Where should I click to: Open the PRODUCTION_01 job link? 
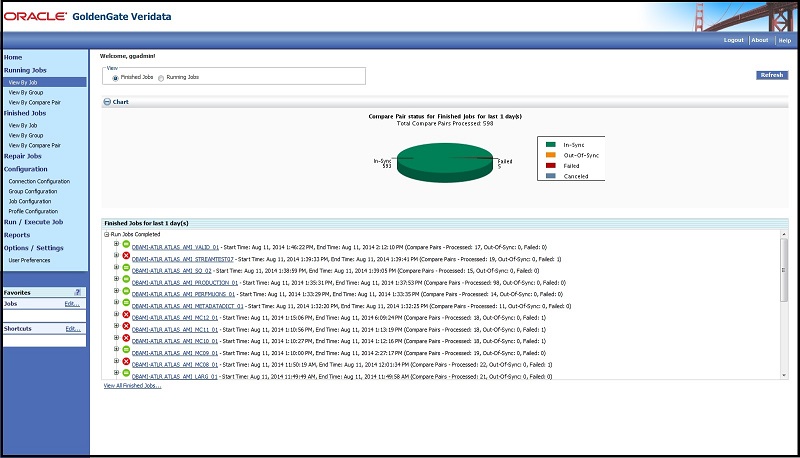(x=185, y=283)
